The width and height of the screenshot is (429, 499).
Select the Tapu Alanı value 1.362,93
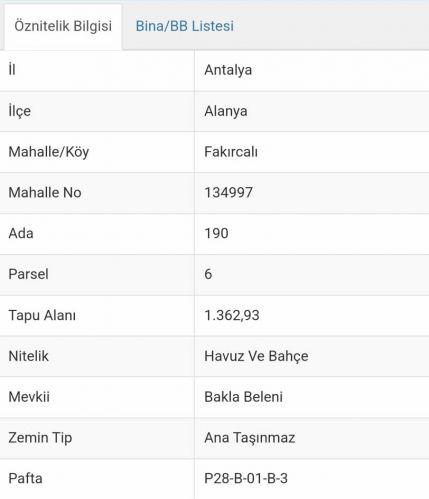click(232, 315)
